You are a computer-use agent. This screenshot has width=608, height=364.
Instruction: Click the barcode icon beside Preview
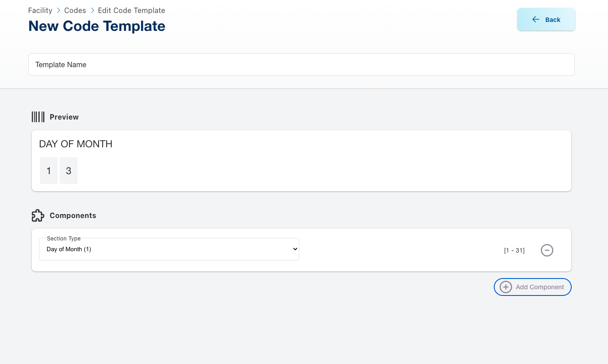coord(38,117)
